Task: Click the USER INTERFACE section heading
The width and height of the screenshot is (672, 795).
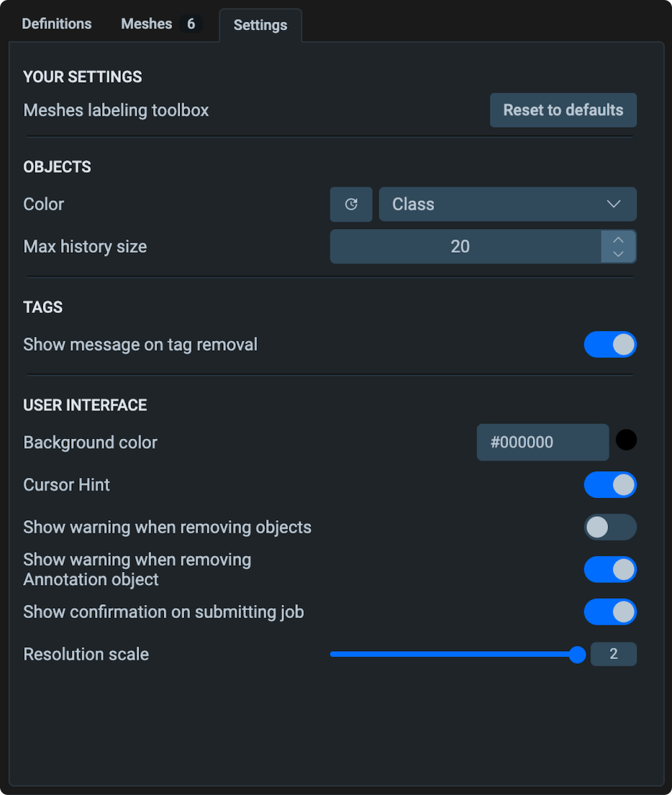Action: point(85,405)
